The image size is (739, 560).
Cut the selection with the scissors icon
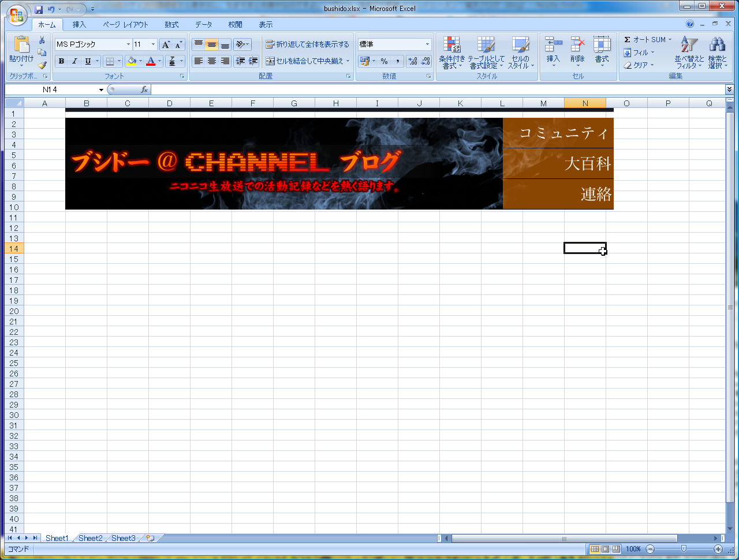coord(42,40)
